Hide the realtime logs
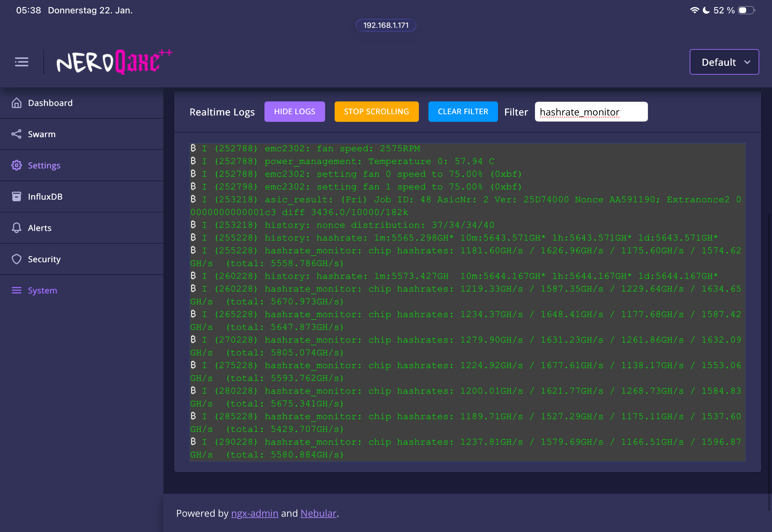The image size is (772, 532). pos(294,112)
